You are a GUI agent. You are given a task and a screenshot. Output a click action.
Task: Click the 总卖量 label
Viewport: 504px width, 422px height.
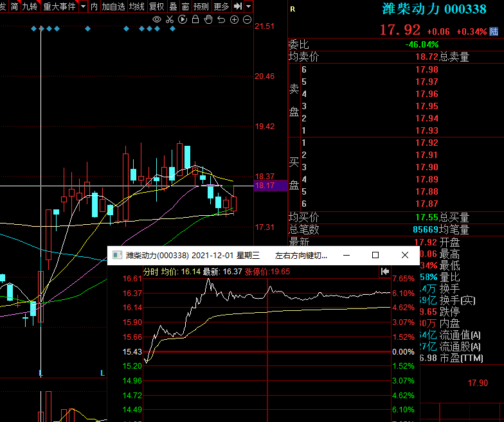pos(454,57)
